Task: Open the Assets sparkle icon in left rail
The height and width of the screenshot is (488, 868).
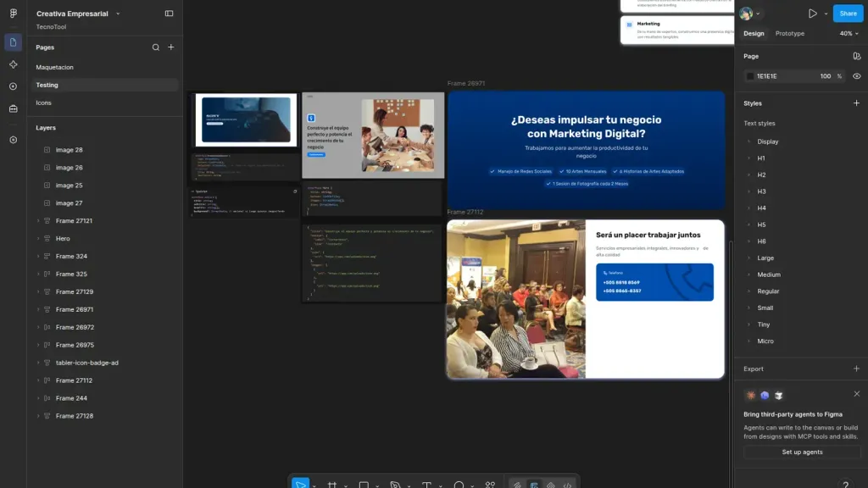Action: click(14, 64)
